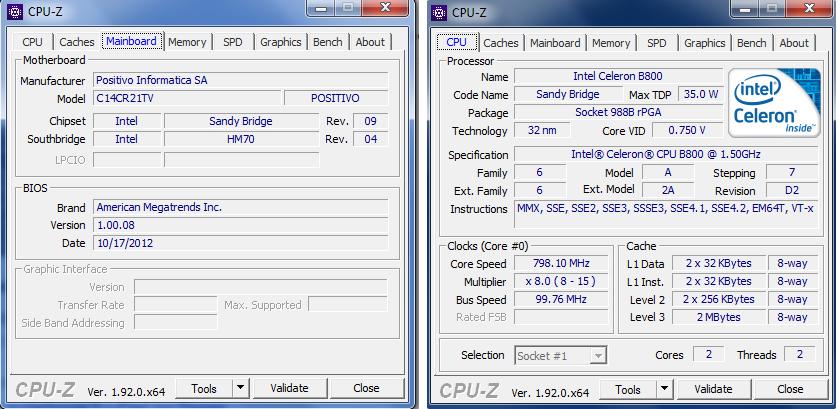
Task: Close the left CPU-Z window with the X
Action: (385, 7)
